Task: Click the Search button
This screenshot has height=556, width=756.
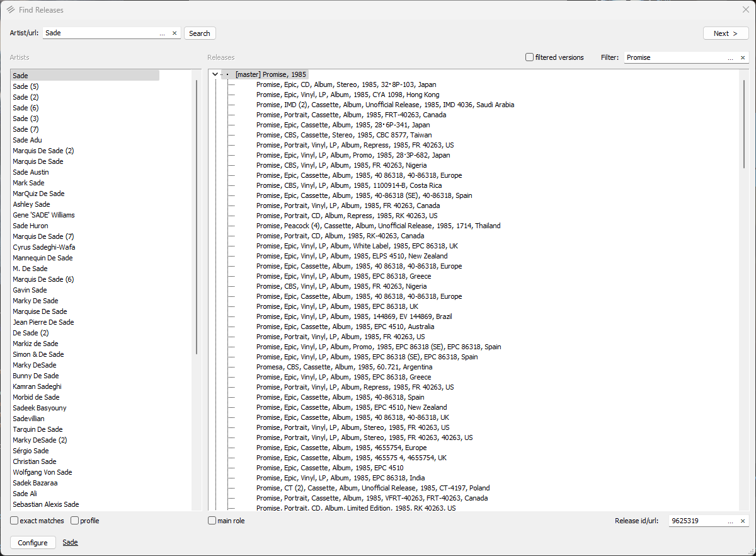Action: click(200, 33)
